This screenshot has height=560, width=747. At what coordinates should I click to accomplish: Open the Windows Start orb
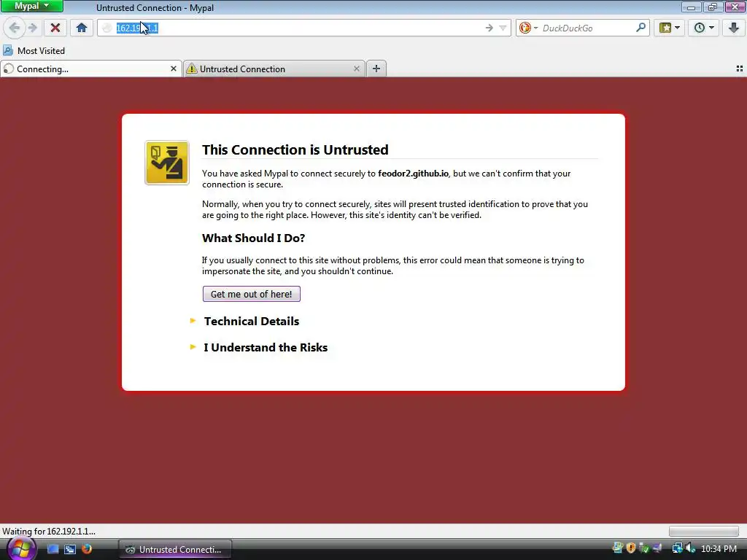click(20, 549)
